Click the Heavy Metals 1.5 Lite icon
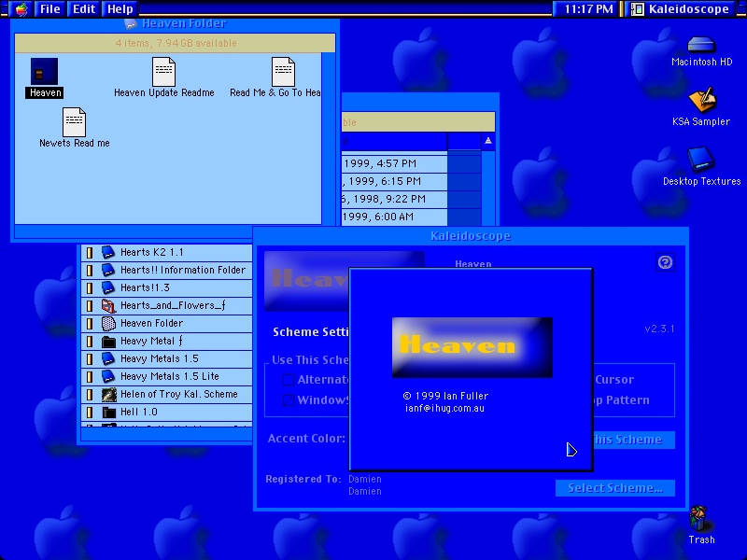This screenshot has height=560, width=747. coord(108,376)
